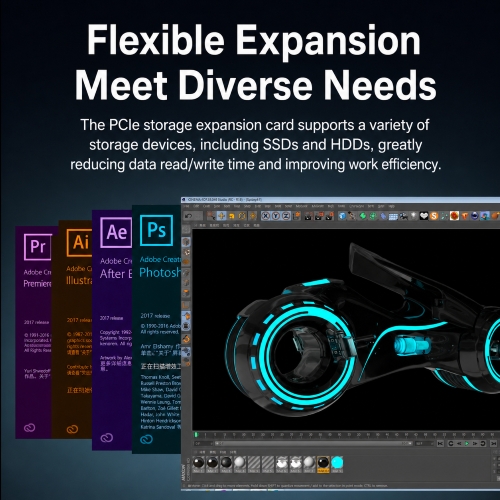The width and height of the screenshot is (500, 500).
Task: Open the start frame field left of timeline
Action: 203,443
